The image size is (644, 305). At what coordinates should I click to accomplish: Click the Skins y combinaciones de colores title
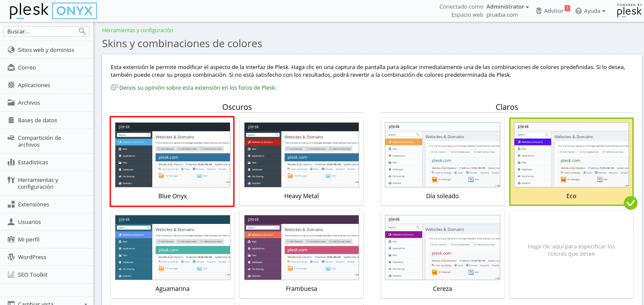pos(182,44)
